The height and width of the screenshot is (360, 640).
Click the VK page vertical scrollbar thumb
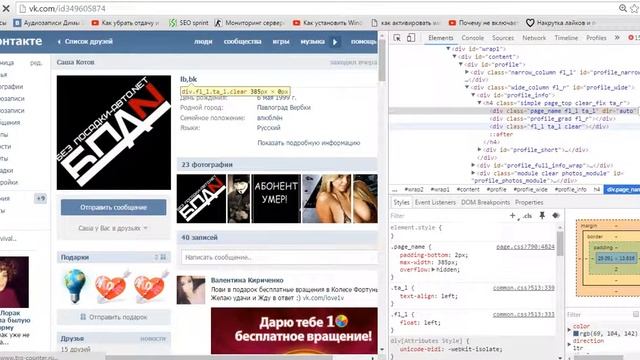[382, 60]
